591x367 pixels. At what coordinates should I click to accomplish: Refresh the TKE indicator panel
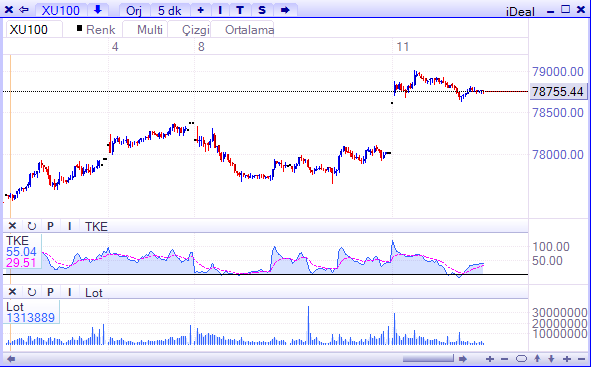[32, 226]
